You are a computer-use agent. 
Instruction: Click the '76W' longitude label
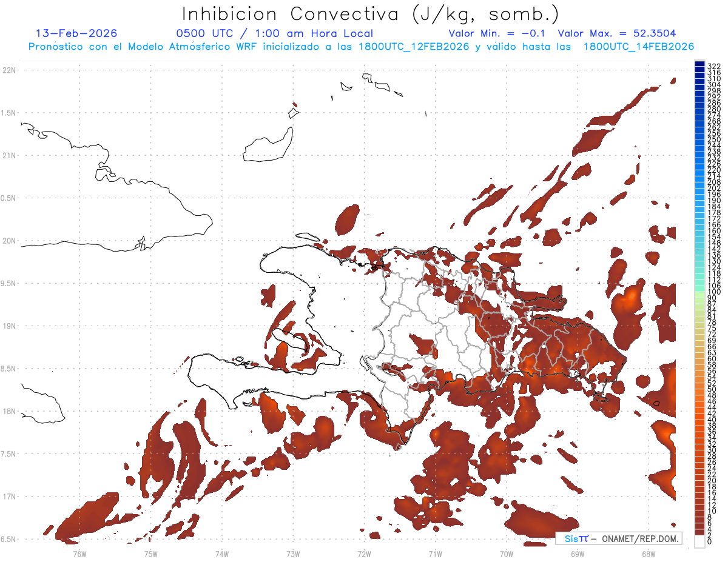[x=79, y=554]
